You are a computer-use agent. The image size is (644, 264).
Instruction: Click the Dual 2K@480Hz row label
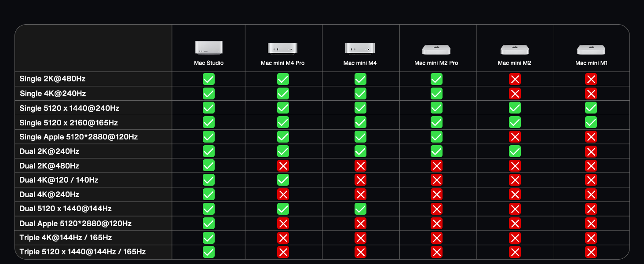coord(49,166)
